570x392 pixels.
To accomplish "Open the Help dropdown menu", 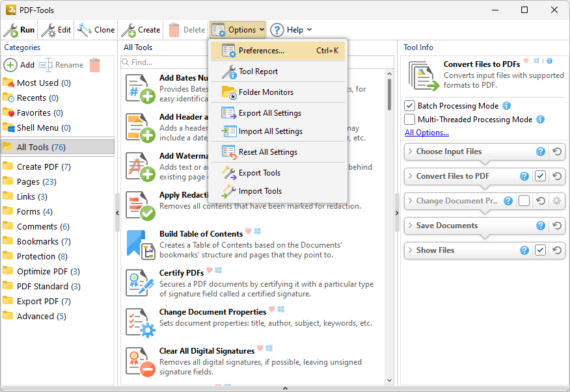I will point(291,30).
